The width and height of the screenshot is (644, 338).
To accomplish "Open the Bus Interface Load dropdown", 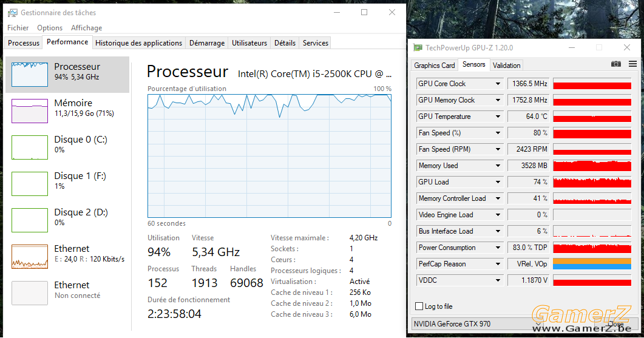I will pos(498,231).
